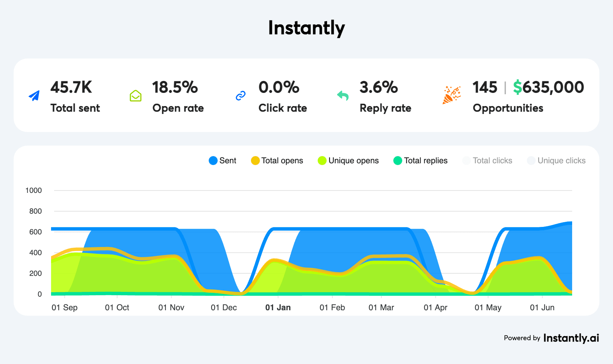
Task: Click the reply arrow Reply rate icon
Action: tap(343, 96)
